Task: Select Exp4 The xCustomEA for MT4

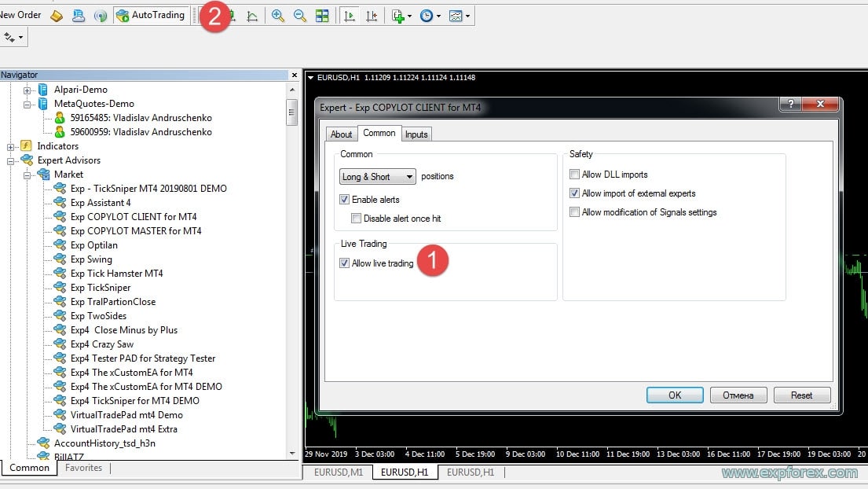Action: tap(131, 373)
